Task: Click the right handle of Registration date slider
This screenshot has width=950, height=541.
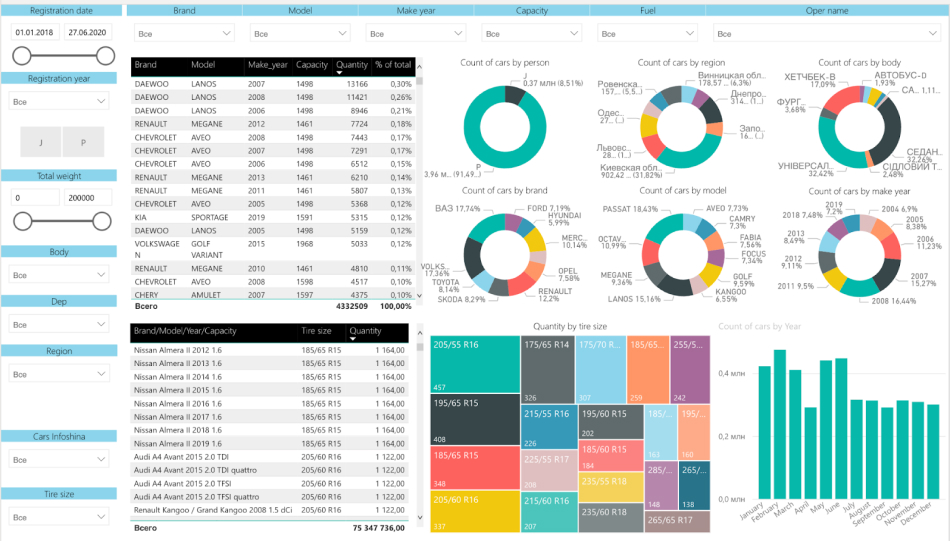Action: pos(105,56)
